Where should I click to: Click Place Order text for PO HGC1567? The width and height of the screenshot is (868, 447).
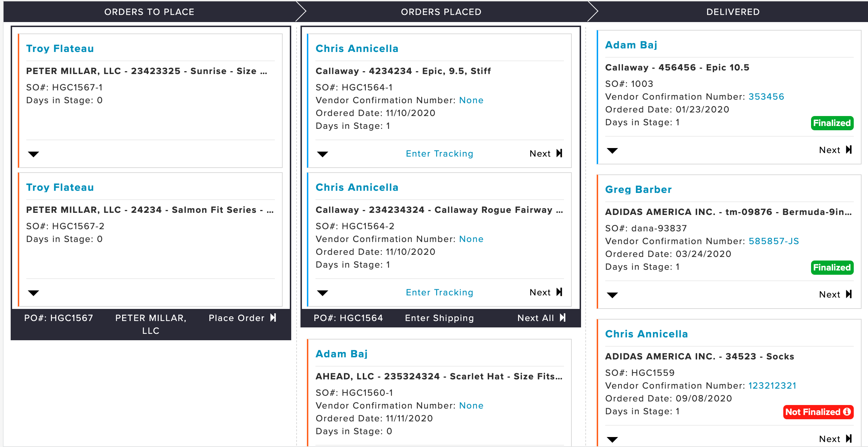[236, 318]
